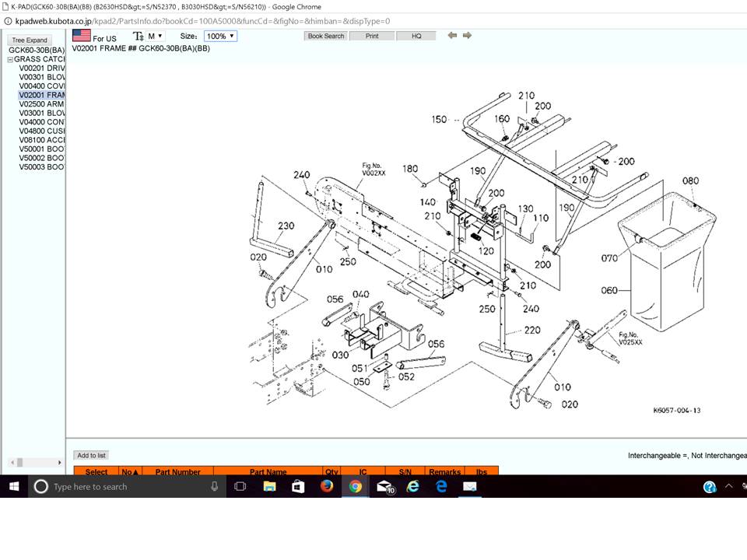Screen dimensions: 747x560
Task: Select GCK60-30B(BA) root tree item
Action: pyautogui.click(x=37, y=50)
